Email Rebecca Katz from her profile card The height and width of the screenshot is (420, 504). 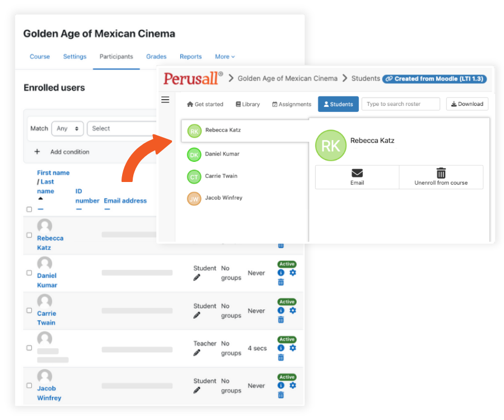pos(357,177)
